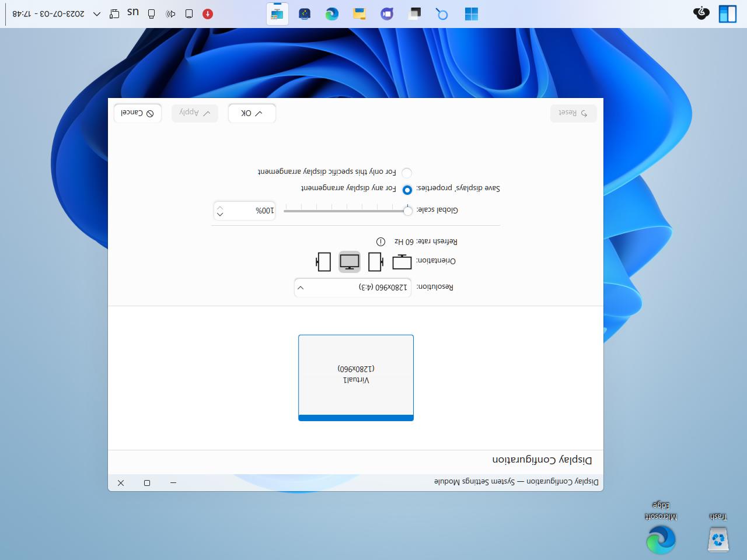The width and height of the screenshot is (747, 560).
Task: Confirm settings with the OK button
Action: click(x=252, y=113)
